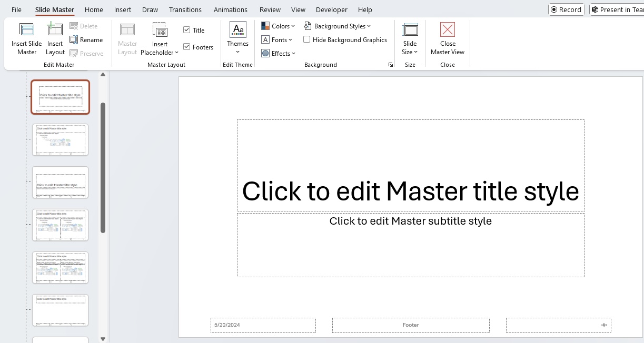Toggle the Footers checkbox

pyautogui.click(x=186, y=47)
